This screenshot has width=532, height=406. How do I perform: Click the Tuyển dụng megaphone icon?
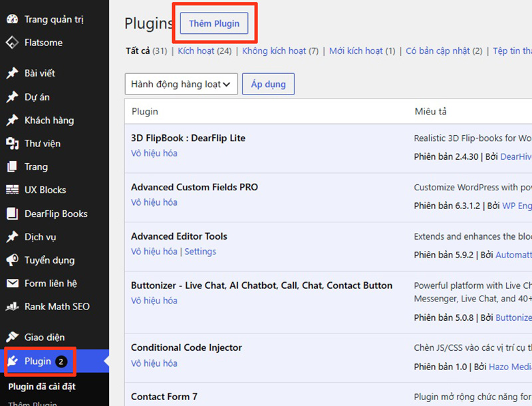[x=12, y=260]
